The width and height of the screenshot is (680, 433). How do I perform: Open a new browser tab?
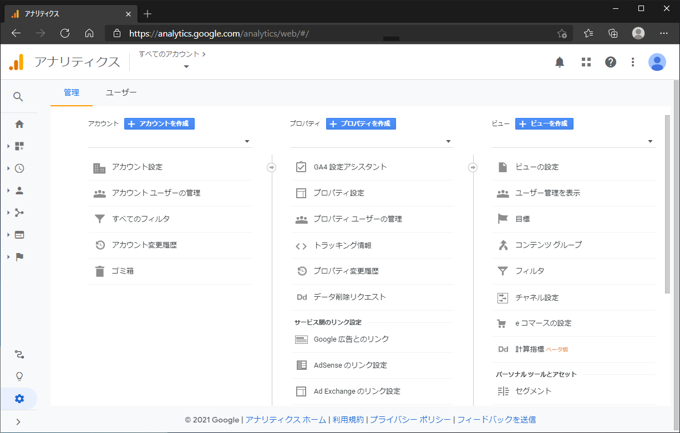click(x=147, y=14)
